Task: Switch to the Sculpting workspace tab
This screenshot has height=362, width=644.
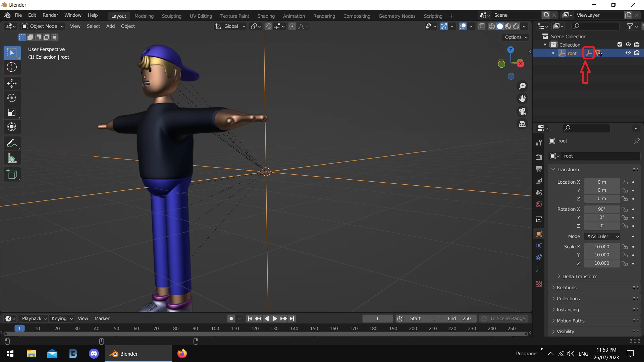Action: [x=171, y=16]
